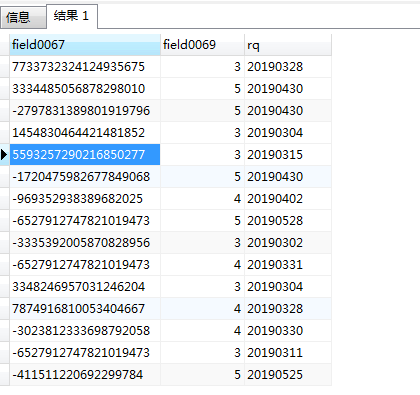420x395 pixels.
Task: Click 20190328 in the 7733732324124935675 row
Action: (x=288, y=67)
